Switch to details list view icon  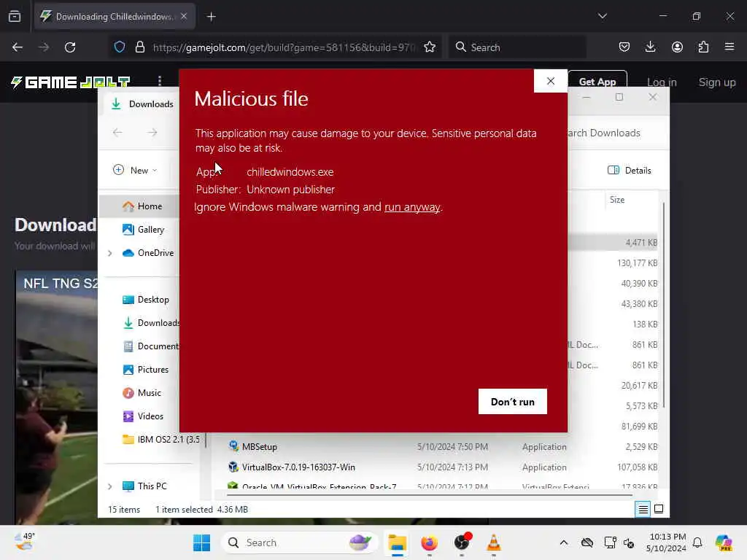point(643,510)
